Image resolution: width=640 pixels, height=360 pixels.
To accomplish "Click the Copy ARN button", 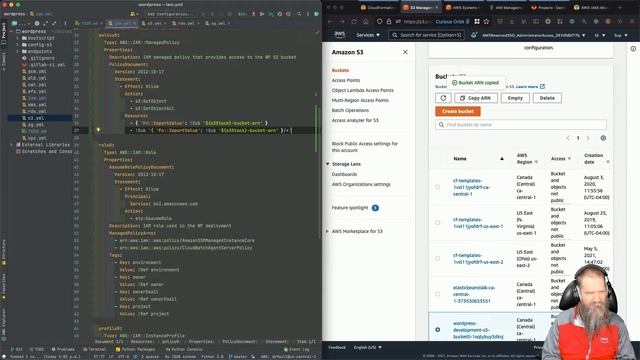I will pyautogui.click(x=476, y=98).
